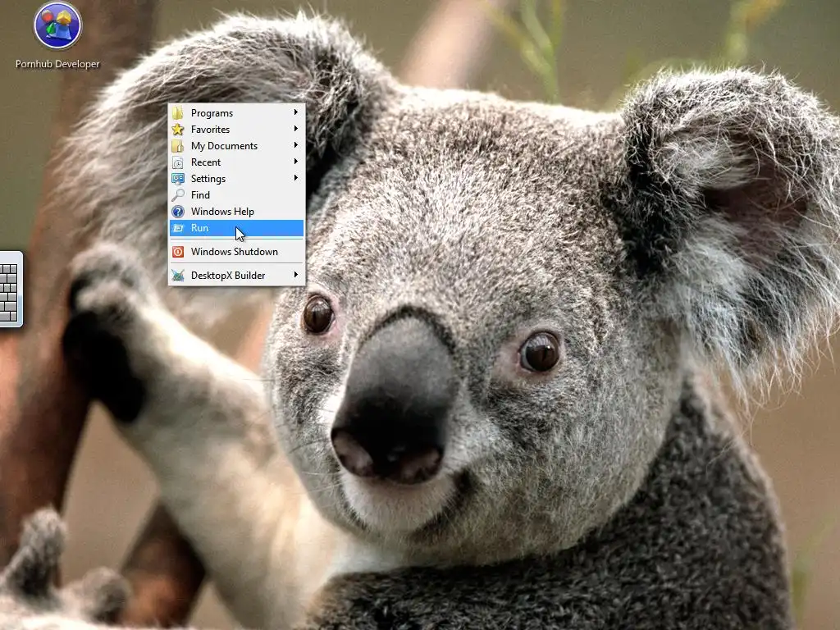840x630 pixels.
Task: Select the highlighted Run entry
Action: click(x=237, y=228)
